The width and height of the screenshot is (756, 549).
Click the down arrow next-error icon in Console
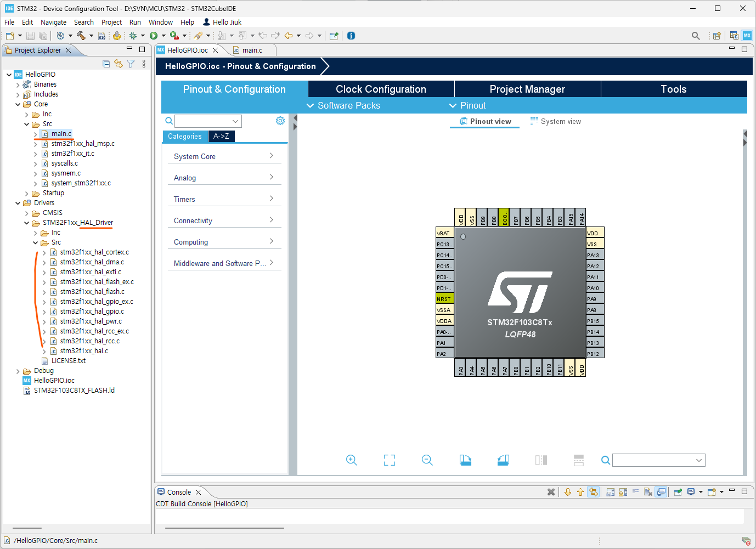pos(568,492)
